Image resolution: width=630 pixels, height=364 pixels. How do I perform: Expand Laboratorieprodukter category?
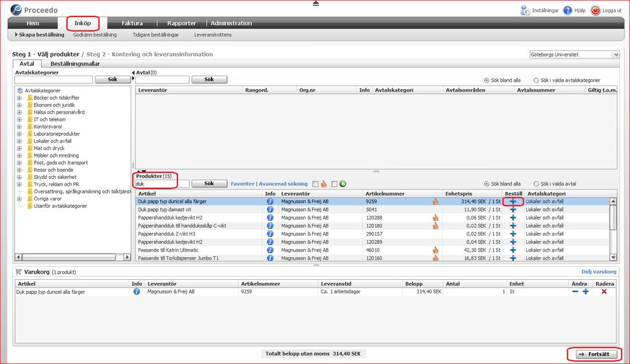(19, 134)
